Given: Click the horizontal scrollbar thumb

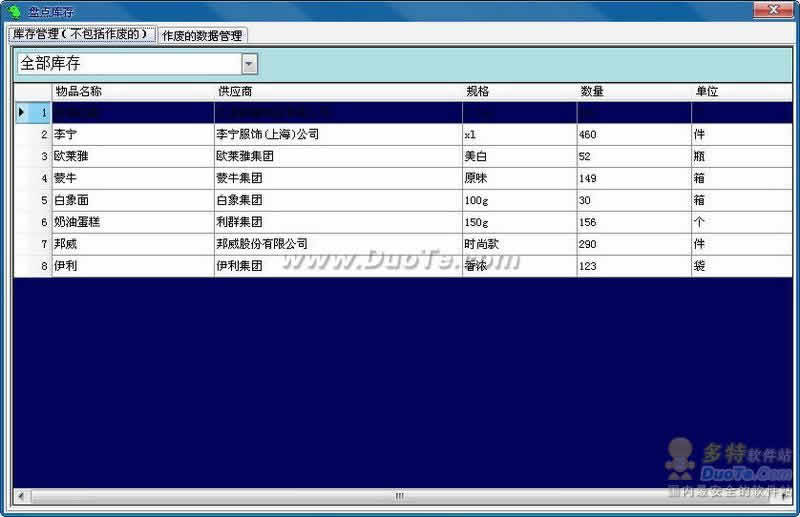Looking at the screenshot, I should tap(399, 496).
